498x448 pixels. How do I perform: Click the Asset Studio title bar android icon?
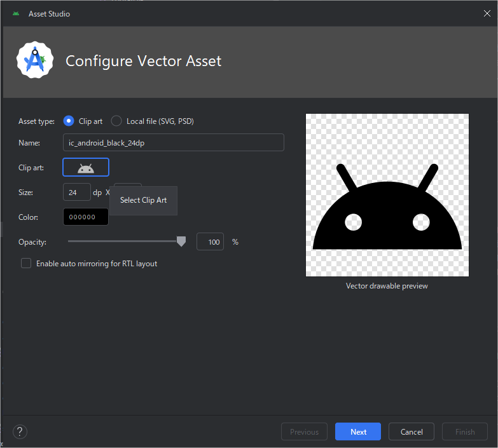pos(16,13)
